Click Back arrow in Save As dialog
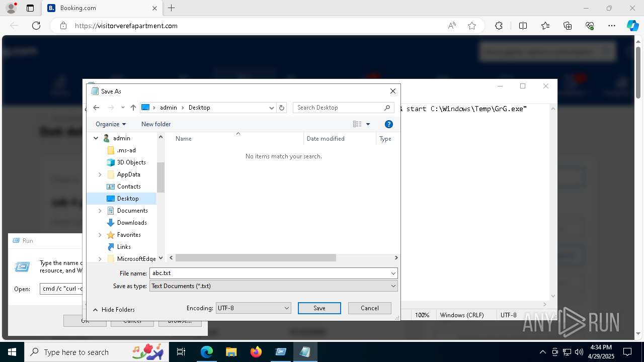Viewport: 644px width, 362px height. coord(96,108)
